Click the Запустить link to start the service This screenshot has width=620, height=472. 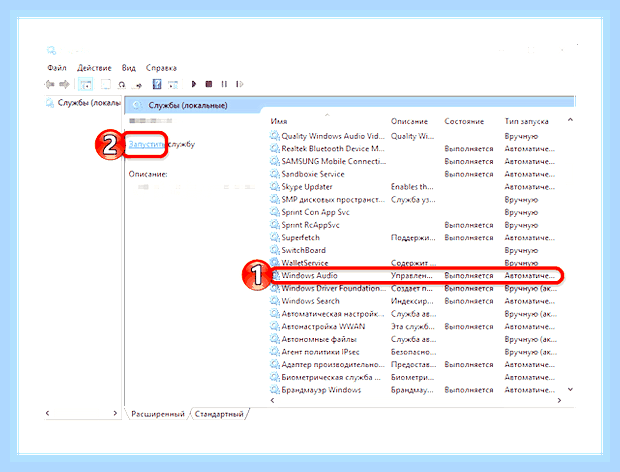(147, 144)
